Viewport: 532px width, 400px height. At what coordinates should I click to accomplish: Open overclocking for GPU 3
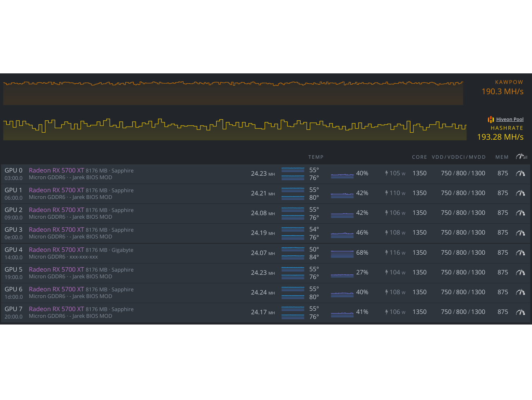[520, 233]
